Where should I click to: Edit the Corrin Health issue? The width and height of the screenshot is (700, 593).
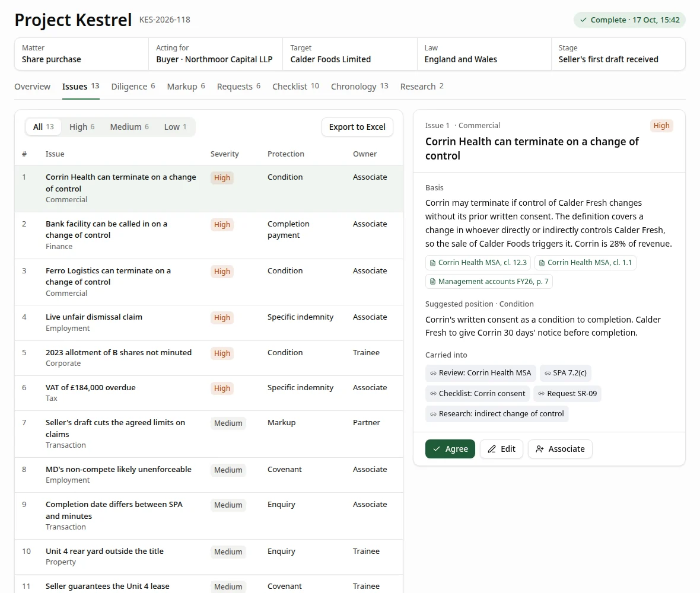[x=501, y=449]
